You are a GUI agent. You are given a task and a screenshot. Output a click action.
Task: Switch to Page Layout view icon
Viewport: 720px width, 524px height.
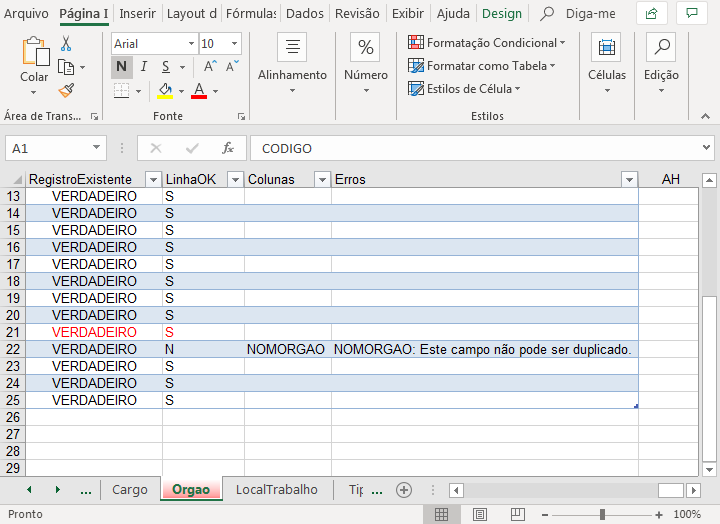coord(480,514)
